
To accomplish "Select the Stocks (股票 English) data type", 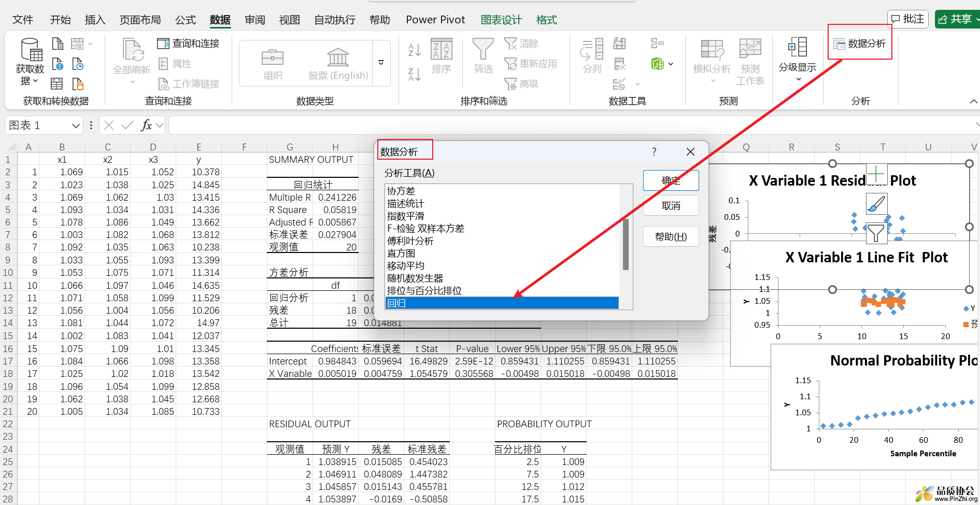I will 338,63.
